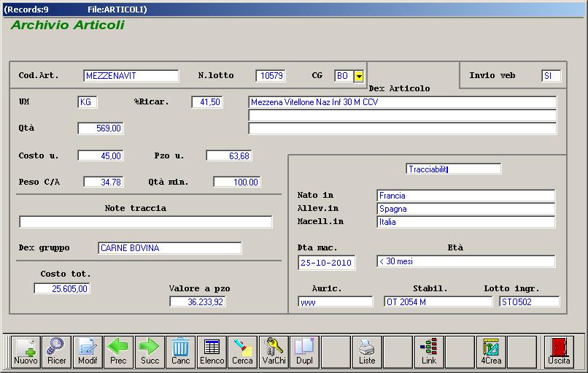The image size is (588, 373).
Task: Click the Invio web field showing SI
Action: pos(551,76)
